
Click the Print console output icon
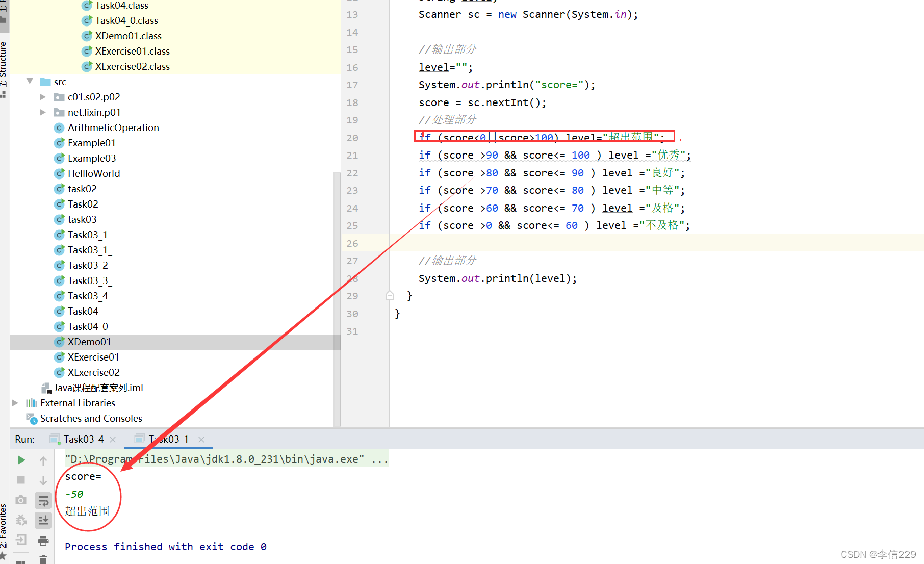pyautogui.click(x=43, y=541)
